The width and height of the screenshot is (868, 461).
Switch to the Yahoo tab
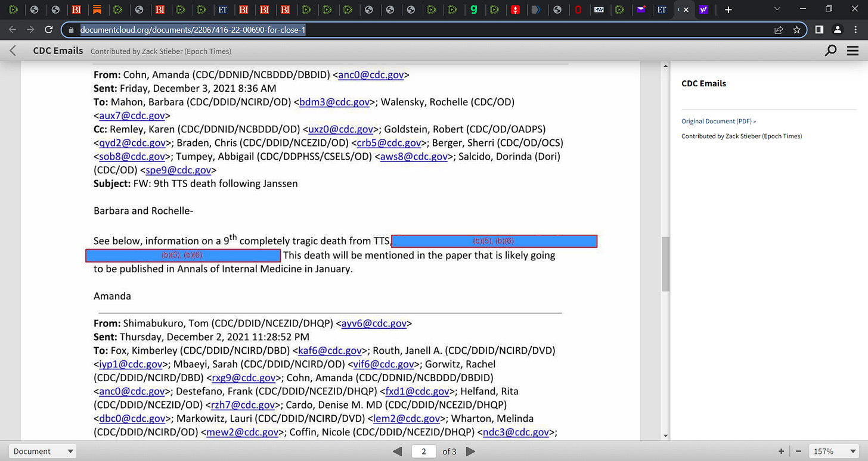click(703, 10)
